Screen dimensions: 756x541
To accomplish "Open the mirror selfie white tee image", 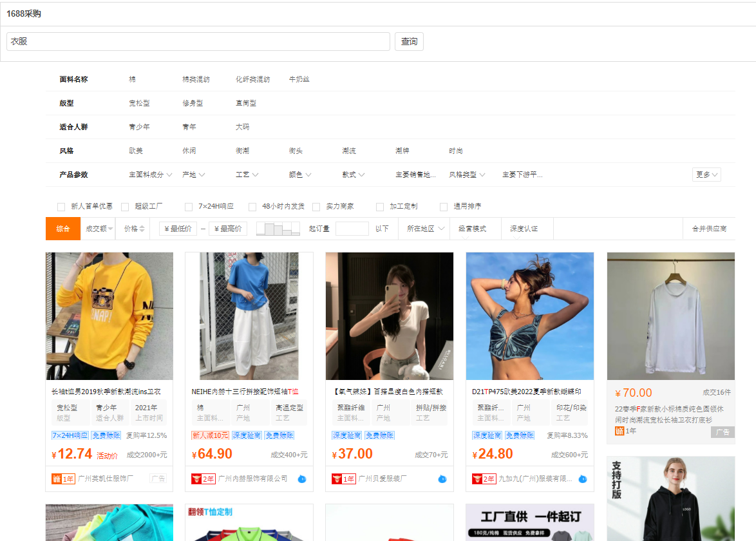I will 390,316.
